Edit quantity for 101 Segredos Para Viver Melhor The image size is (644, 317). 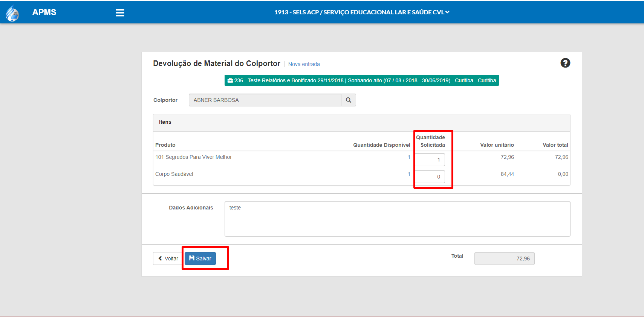[430, 160]
